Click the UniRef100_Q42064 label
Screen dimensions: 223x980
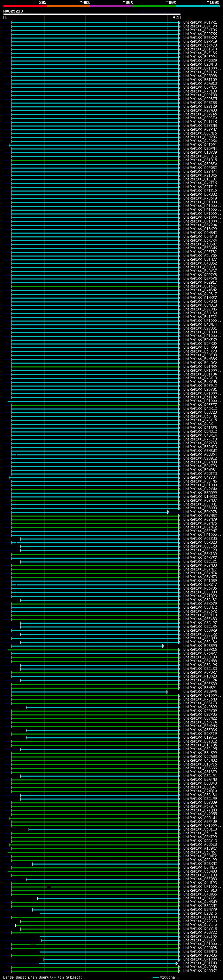[200, 141]
